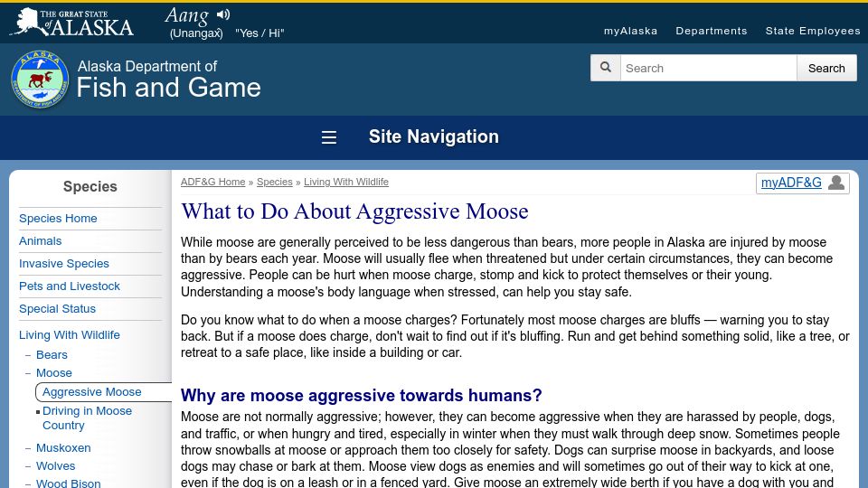Open Wood Bison sidebar item
This screenshot has height=488, width=868.
point(69,483)
